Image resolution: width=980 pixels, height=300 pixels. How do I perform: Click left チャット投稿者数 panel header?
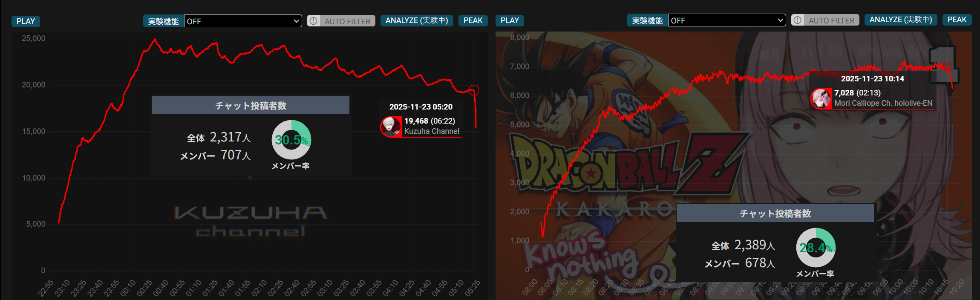251,105
